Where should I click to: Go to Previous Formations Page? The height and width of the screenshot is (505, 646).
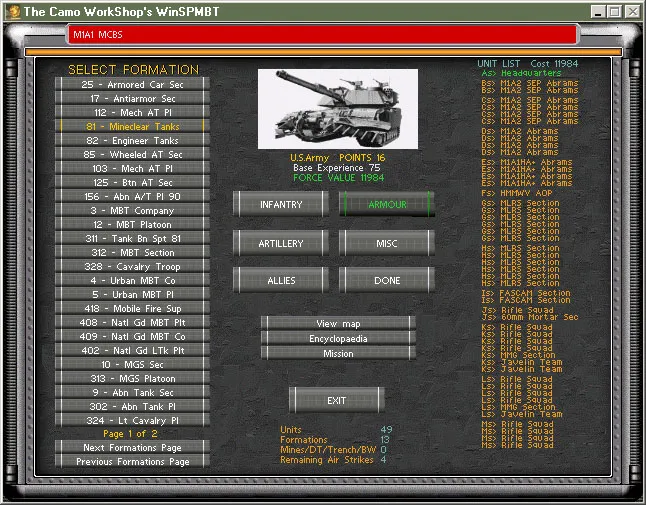pyautogui.click(x=133, y=462)
